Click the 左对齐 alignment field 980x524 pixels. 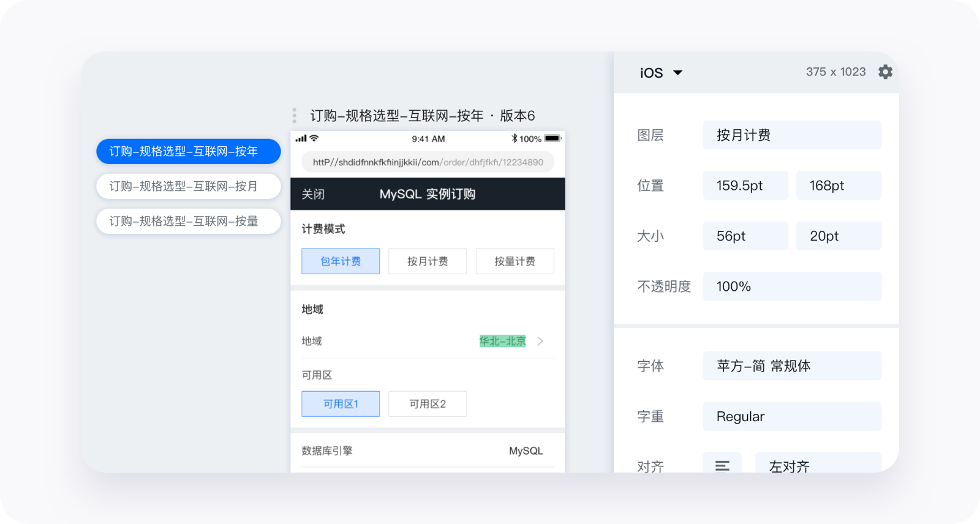pos(818,463)
